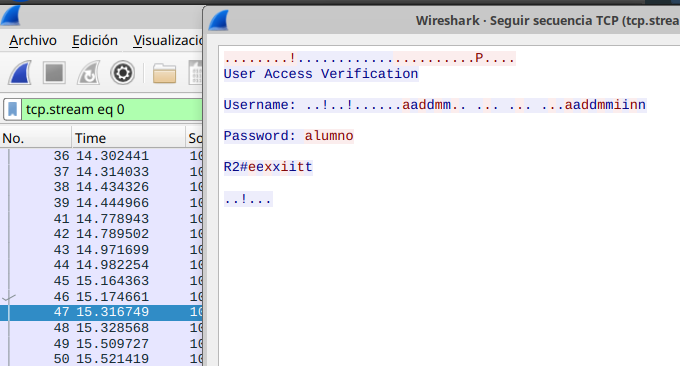Select packet row 39 at 14.444966
The width and height of the screenshot is (680, 366).
(101, 203)
